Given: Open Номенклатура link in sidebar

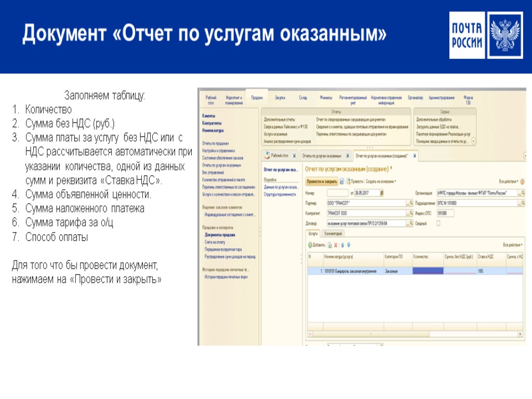Looking at the screenshot, I should [x=212, y=130].
